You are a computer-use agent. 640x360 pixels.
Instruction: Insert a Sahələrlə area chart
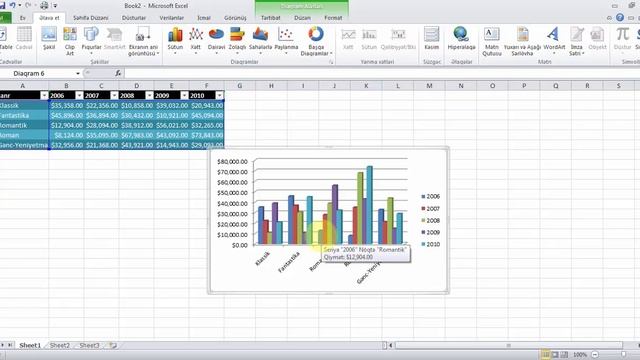click(x=260, y=40)
